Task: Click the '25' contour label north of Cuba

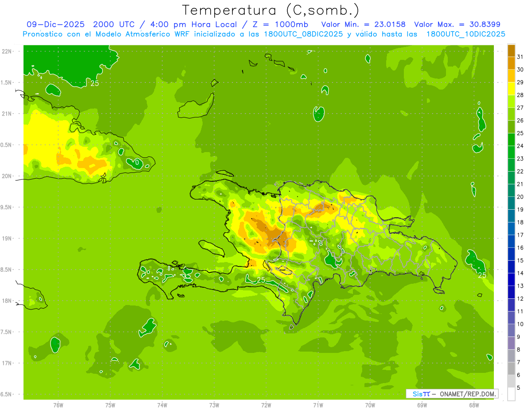Action: coord(95,83)
